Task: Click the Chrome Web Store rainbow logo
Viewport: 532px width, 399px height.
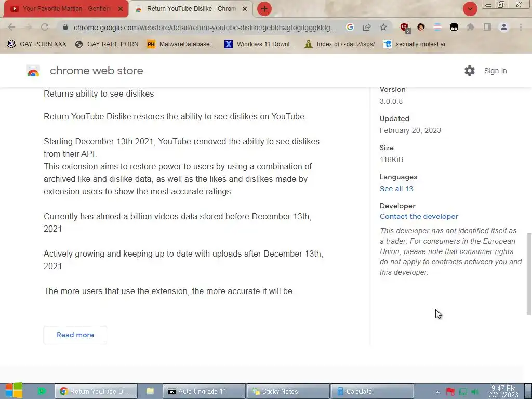Action: pyautogui.click(x=33, y=71)
